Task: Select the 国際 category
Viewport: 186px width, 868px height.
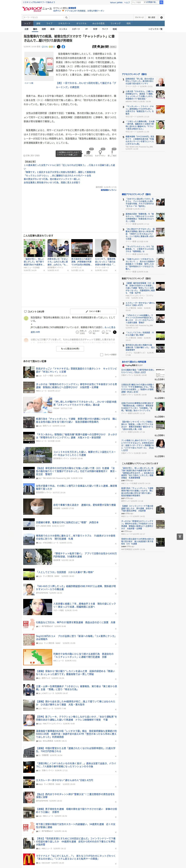Action: (44, 29)
